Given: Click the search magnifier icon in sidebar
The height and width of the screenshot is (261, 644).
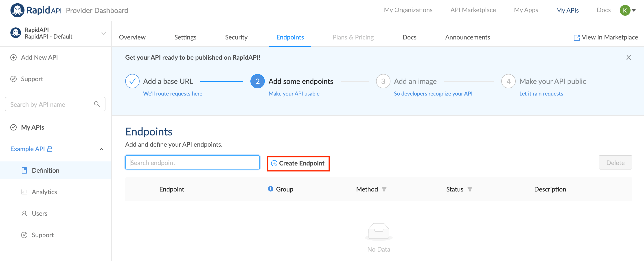Looking at the screenshot, I should [x=97, y=104].
